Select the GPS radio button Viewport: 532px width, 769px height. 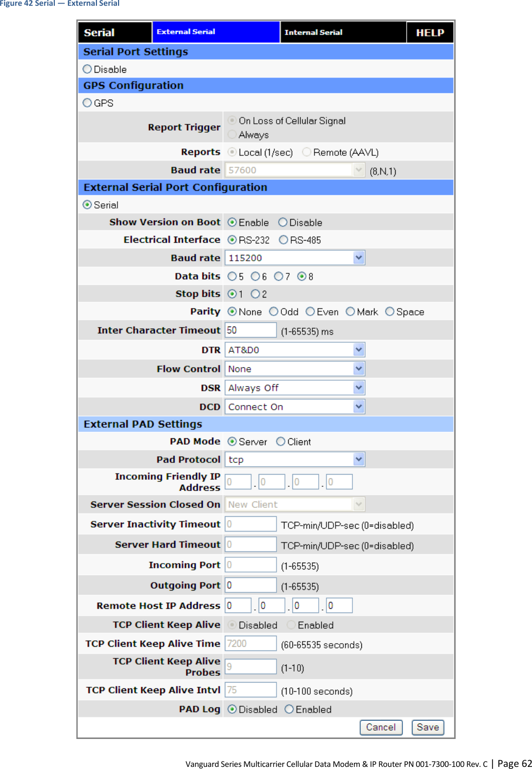click(87, 103)
